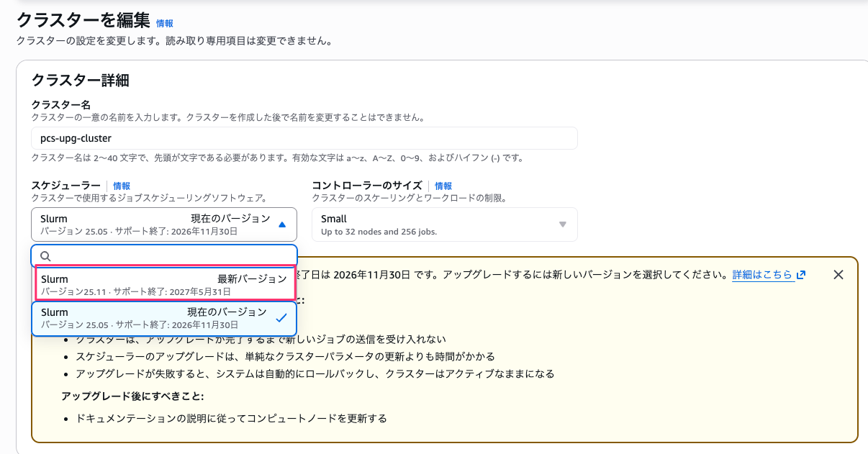This screenshot has width=868, height=454.
Task: Click the クラスター詳細 section heading
Action: [x=81, y=80]
